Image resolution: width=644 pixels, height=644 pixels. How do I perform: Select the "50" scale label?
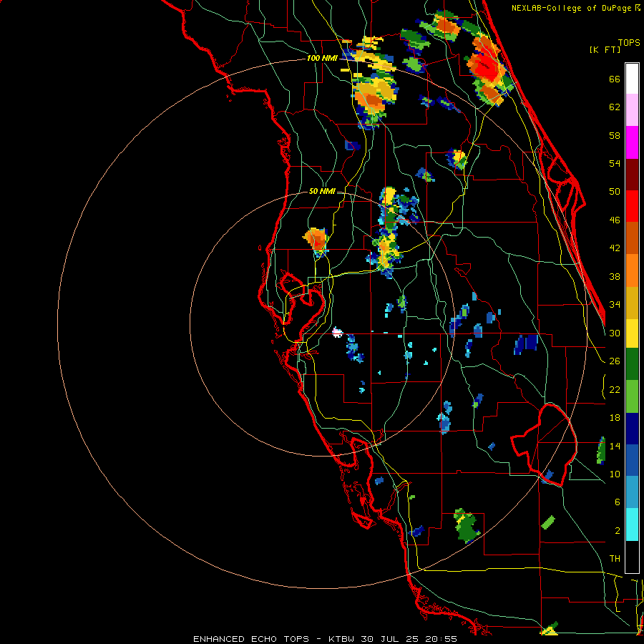[x=615, y=191]
